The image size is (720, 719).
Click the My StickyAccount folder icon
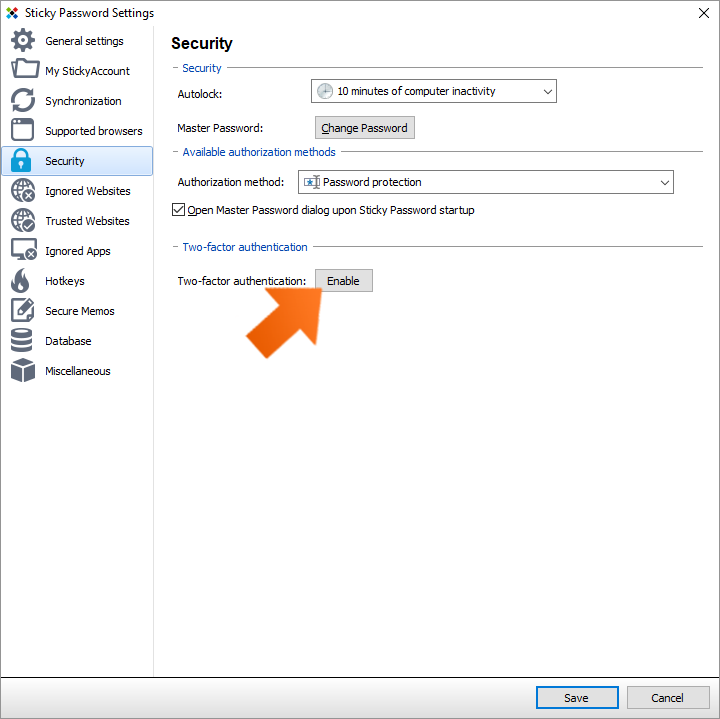pyautogui.click(x=24, y=69)
